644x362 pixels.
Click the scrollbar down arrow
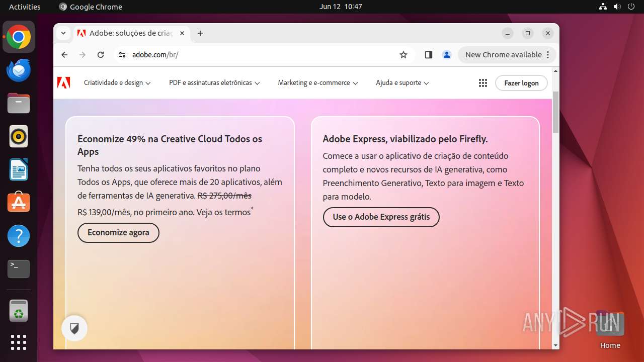(555, 345)
